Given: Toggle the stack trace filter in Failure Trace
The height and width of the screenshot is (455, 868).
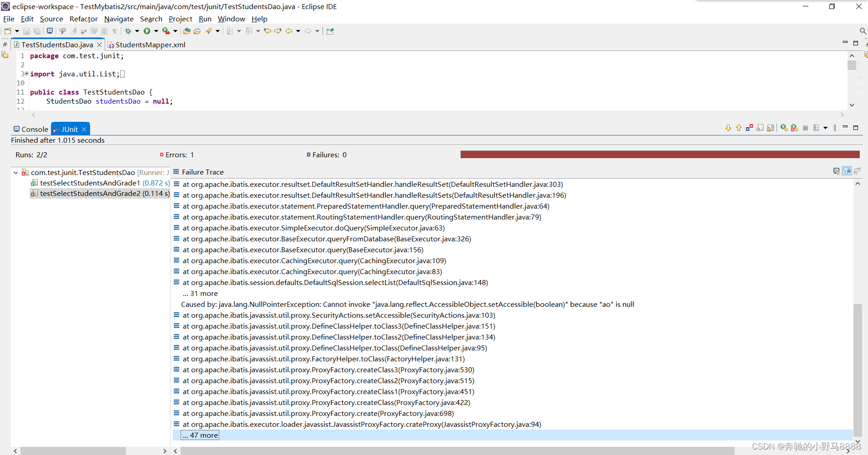Looking at the screenshot, I should 847,171.
